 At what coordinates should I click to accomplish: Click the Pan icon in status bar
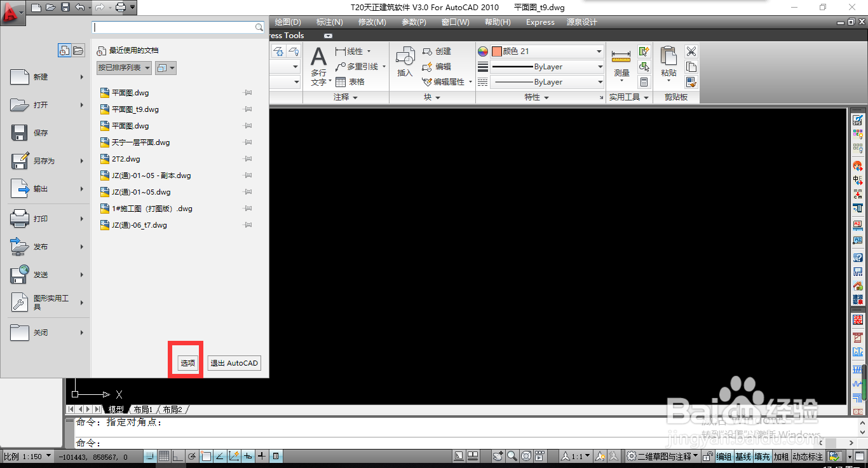click(498, 457)
